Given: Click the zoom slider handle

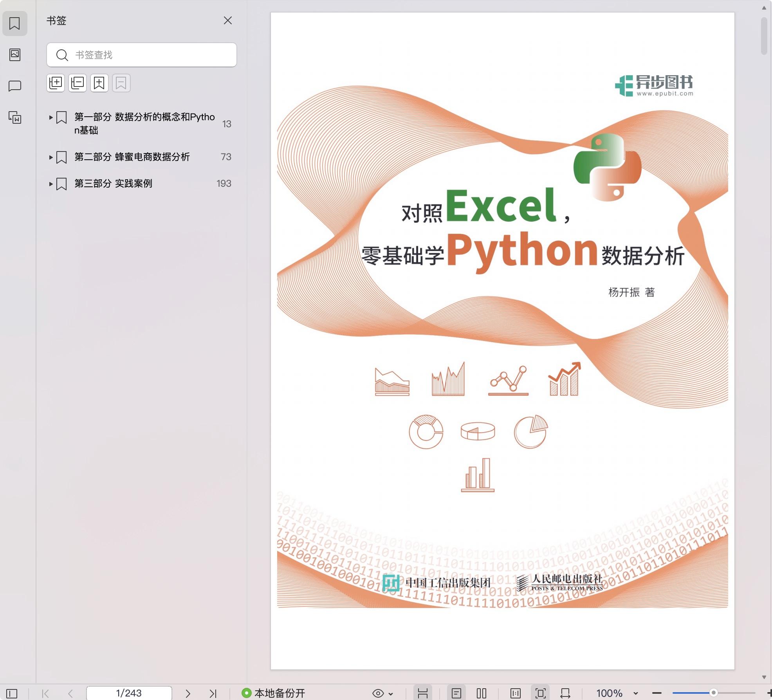Looking at the screenshot, I should coord(714,693).
